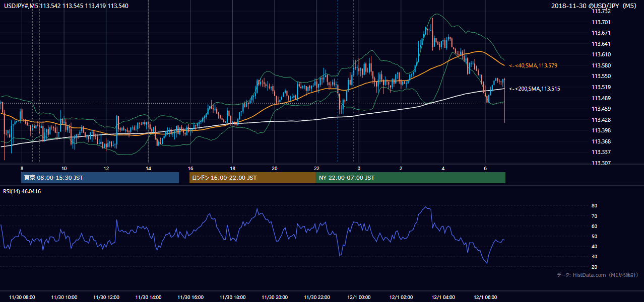Click RSI scale value 40
Image resolution: width=644 pixels, height=302 pixels.
pos(595,246)
